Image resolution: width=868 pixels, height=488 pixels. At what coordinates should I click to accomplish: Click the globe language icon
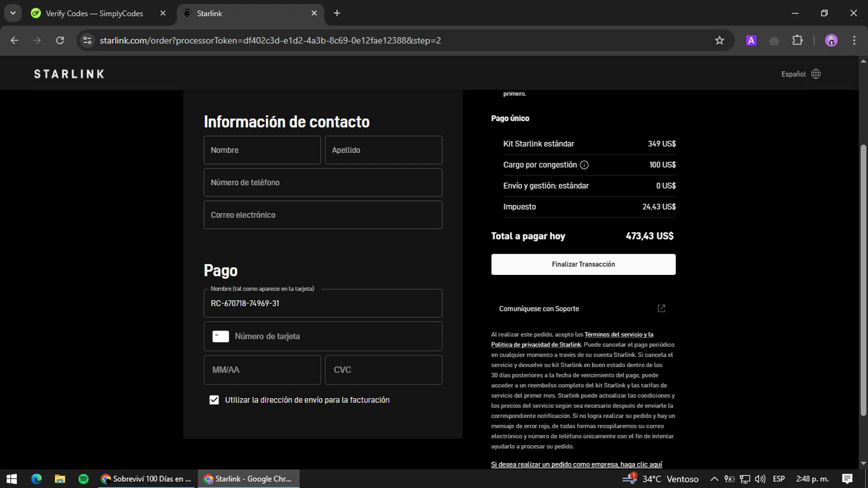(x=816, y=74)
